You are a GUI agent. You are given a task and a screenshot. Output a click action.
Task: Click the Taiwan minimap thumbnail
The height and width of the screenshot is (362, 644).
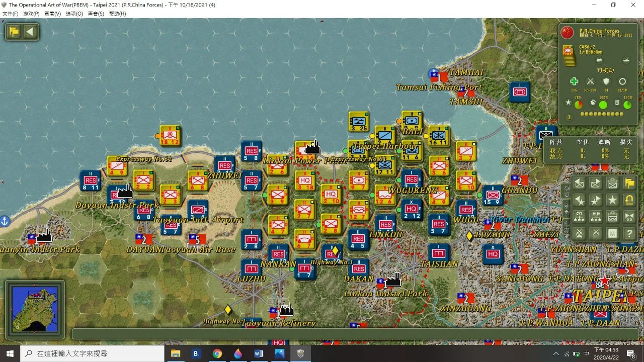pos(35,309)
